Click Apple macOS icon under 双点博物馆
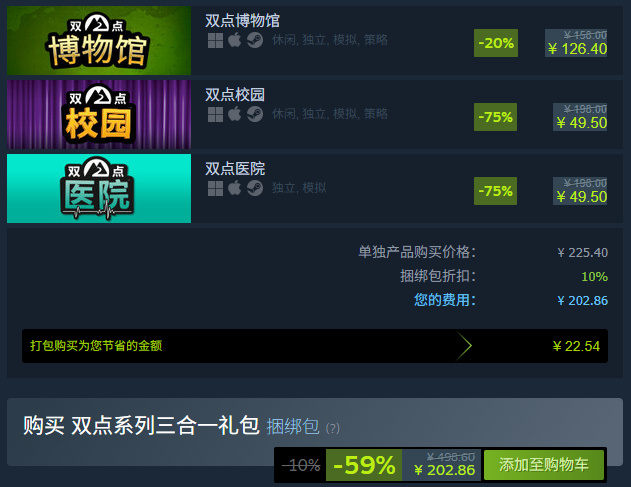 click(x=235, y=40)
